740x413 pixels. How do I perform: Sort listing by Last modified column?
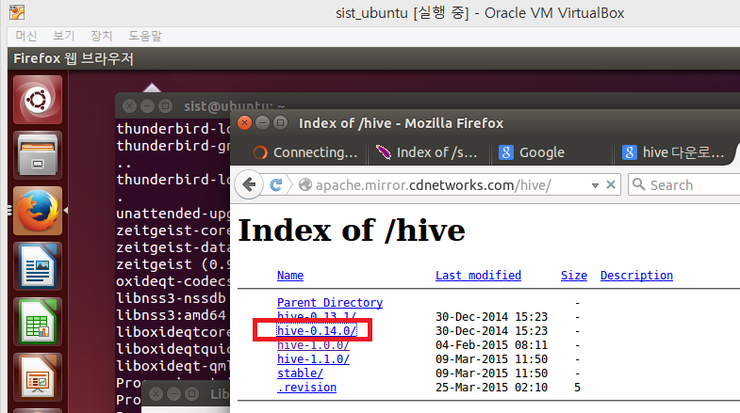(478, 275)
